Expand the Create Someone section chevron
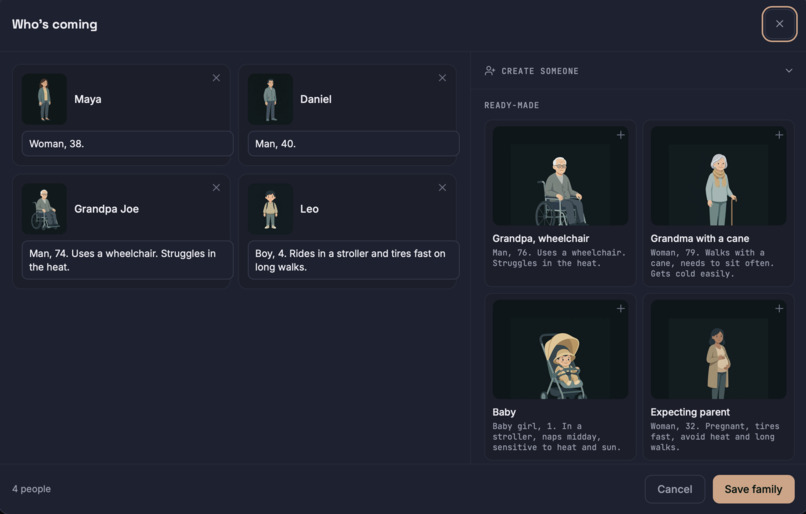 click(789, 70)
